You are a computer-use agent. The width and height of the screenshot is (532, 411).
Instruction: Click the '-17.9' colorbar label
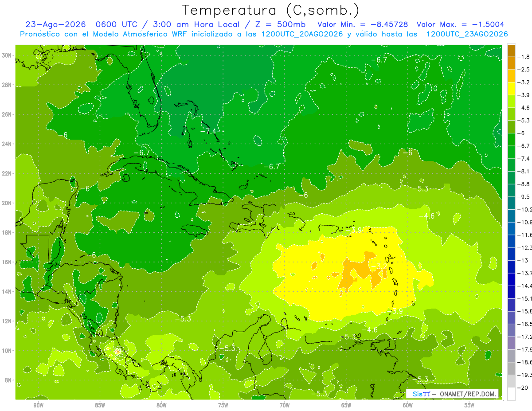point(525,349)
